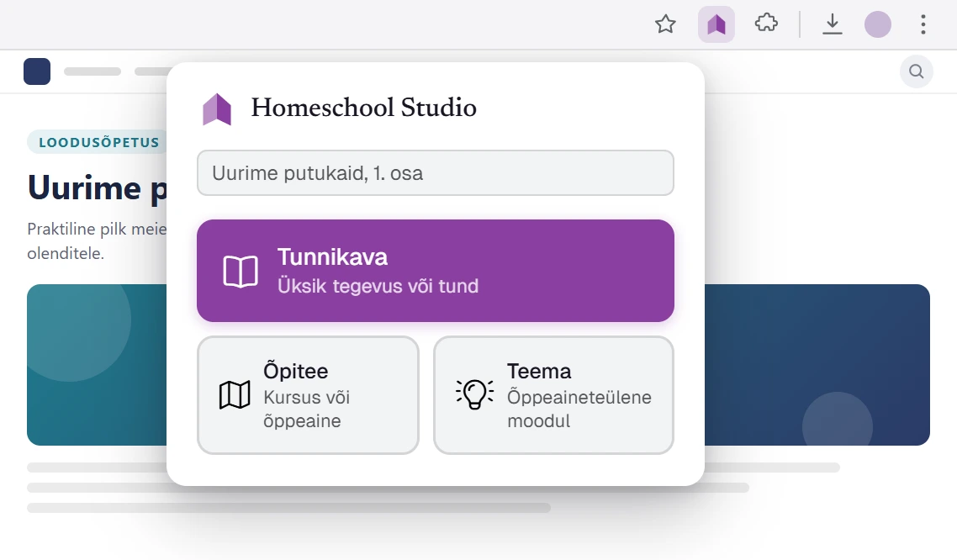Click the open book icon on Tunnikava
957x560 pixels.
pyautogui.click(x=241, y=272)
